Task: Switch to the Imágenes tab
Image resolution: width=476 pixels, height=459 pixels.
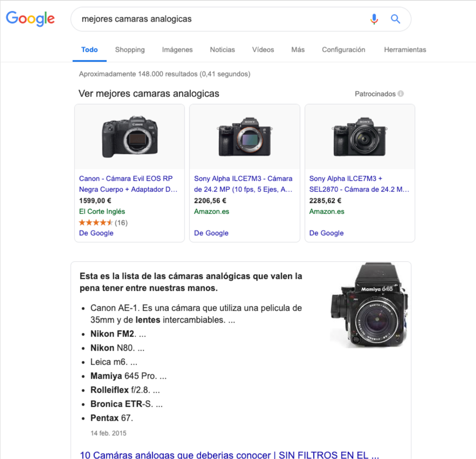Action: tap(177, 50)
